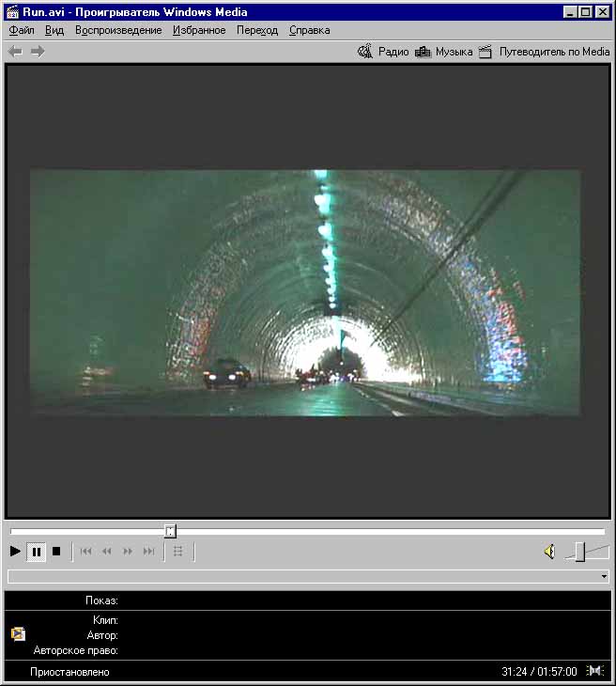The image size is (616, 686).
Task: Click the Радио button
Action: coord(384,52)
